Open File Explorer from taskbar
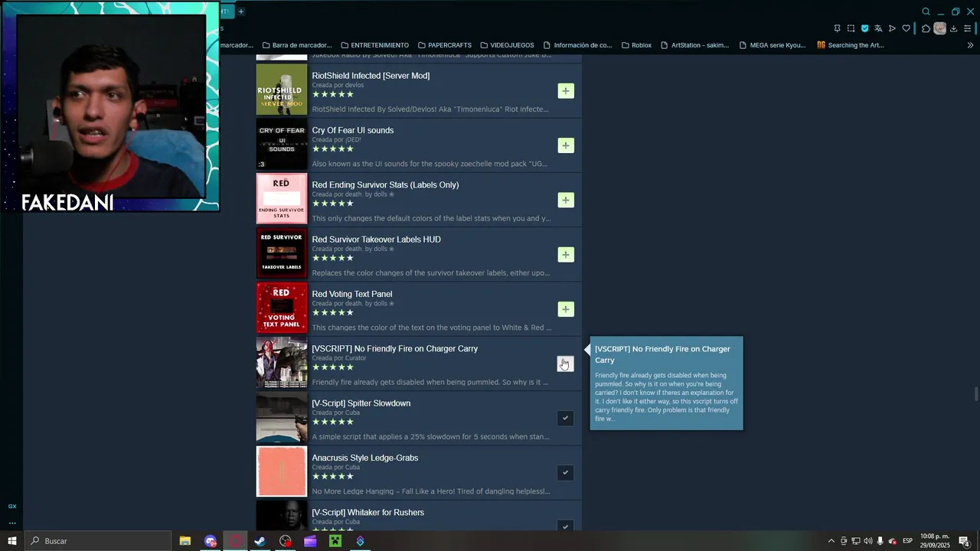This screenshot has height=551, width=980. 185,541
